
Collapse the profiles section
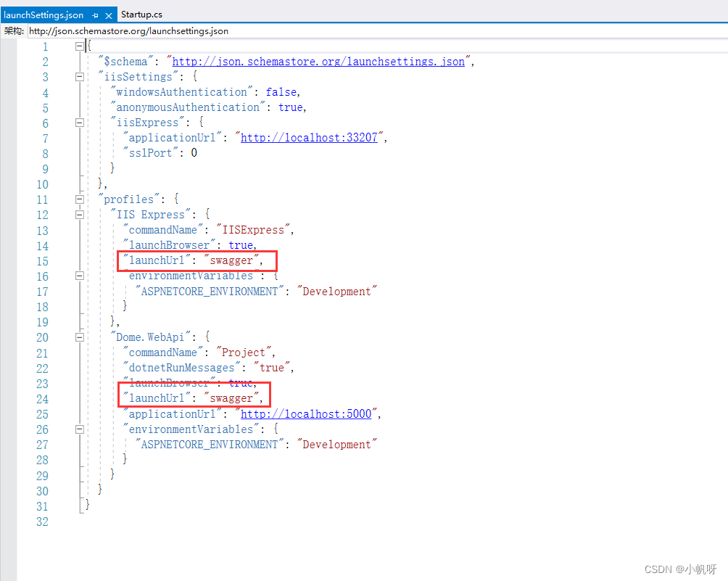click(x=80, y=199)
